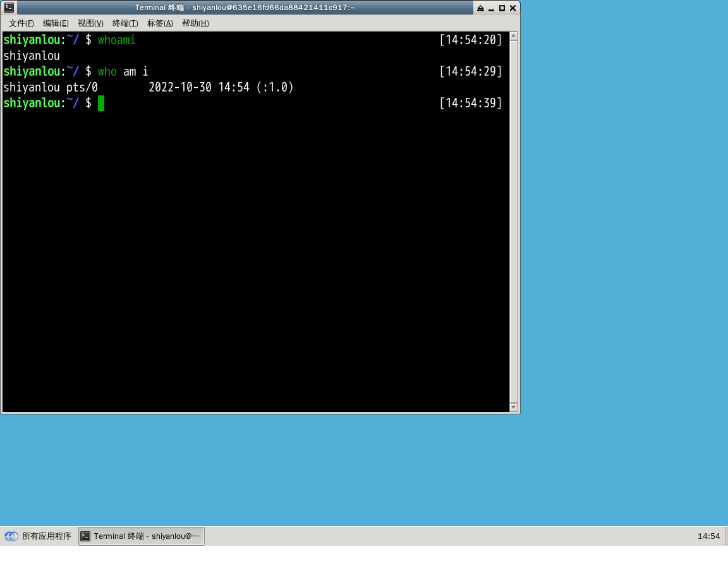Click the terminal icon in the title bar
Image resolution: width=728 pixels, height=566 pixels.
coord(9,8)
